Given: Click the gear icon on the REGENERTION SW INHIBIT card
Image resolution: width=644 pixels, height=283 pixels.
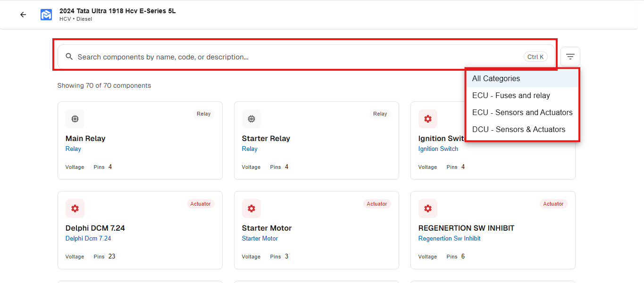Looking at the screenshot, I should pos(427,208).
